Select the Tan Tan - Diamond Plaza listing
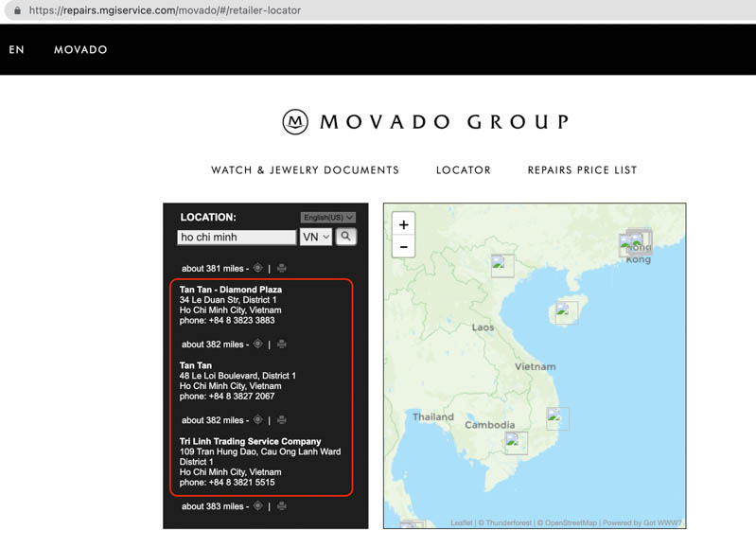 coord(231,290)
